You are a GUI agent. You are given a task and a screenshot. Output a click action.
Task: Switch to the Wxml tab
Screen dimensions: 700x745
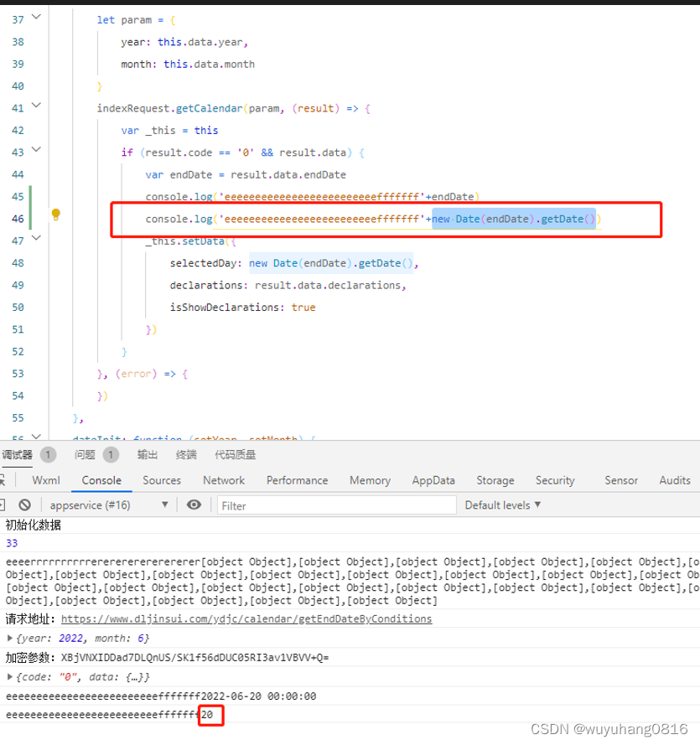(x=46, y=480)
